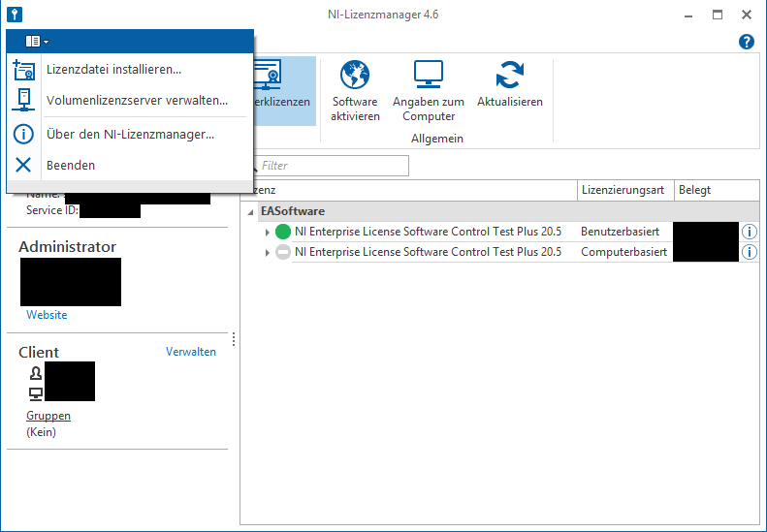Screen dimensions: 767x532
Task: Click the Service ID label
Action: (52, 210)
